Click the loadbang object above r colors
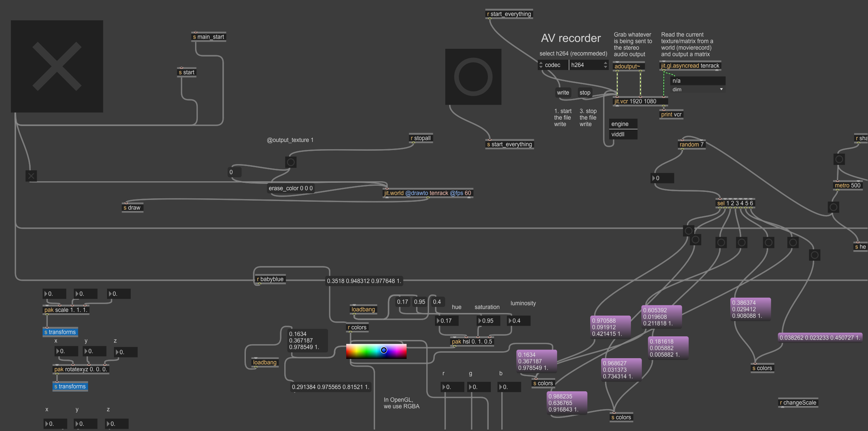Viewport: 868px width, 431px height. [363, 309]
